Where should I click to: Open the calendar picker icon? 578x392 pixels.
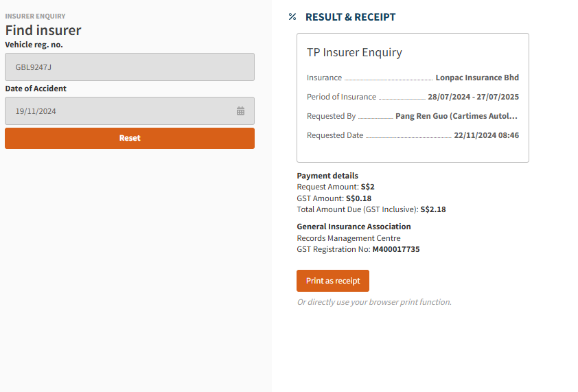pos(240,111)
